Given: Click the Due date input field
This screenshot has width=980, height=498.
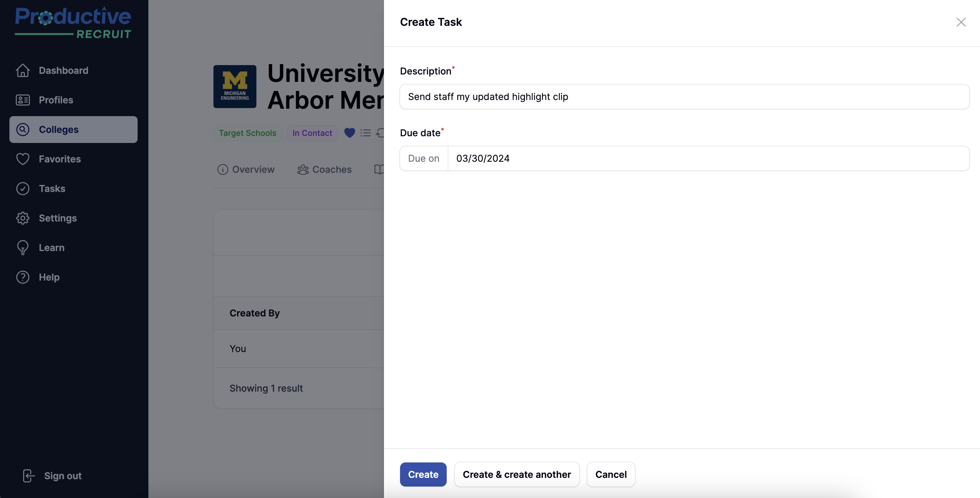Looking at the screenshot, I should point(708,158).
